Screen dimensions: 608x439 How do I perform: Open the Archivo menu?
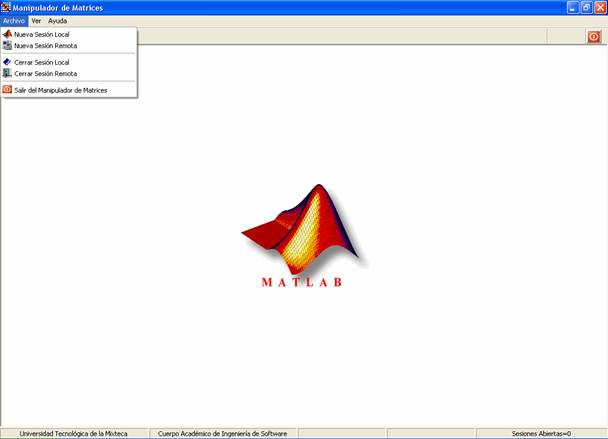[x=14, y=21]
